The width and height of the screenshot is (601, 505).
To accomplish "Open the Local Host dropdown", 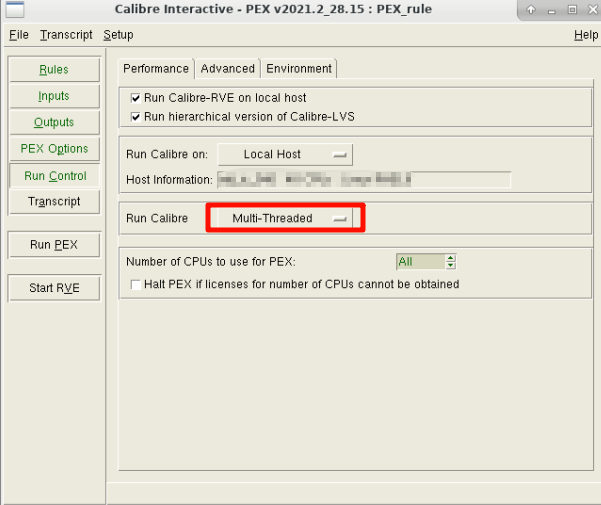I will (285, 154).
